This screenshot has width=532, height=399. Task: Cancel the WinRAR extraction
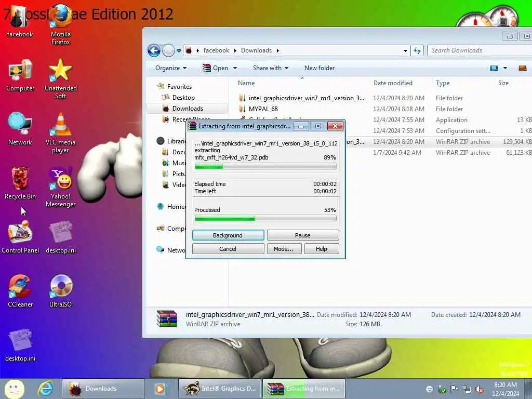(x=228, y=249)
